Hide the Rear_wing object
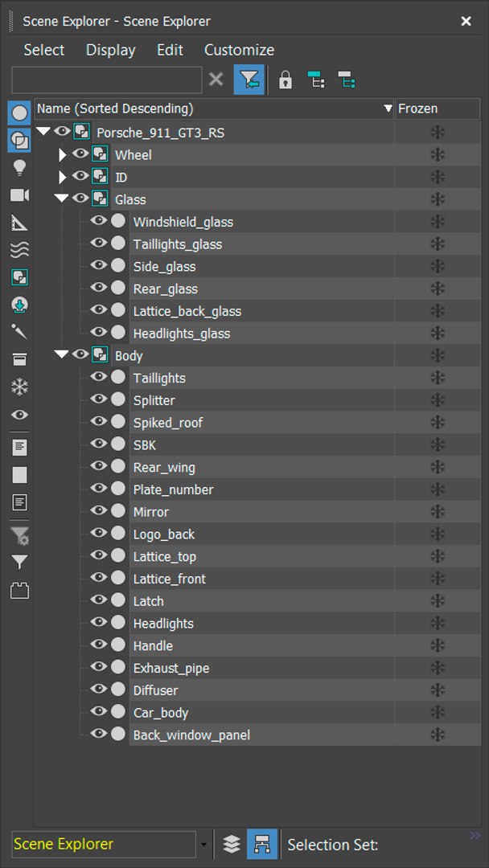 coord(99,466)
